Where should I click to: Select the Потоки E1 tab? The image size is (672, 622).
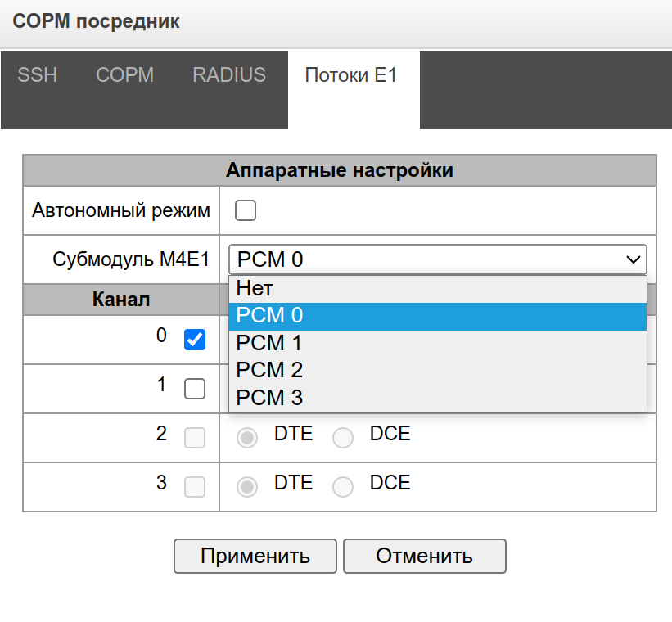350,76
